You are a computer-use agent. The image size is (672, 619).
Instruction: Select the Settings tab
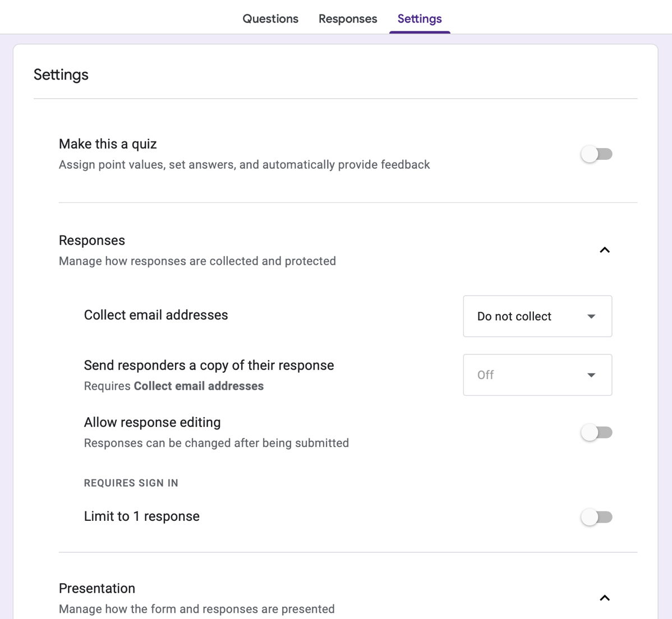pos(420,19)
